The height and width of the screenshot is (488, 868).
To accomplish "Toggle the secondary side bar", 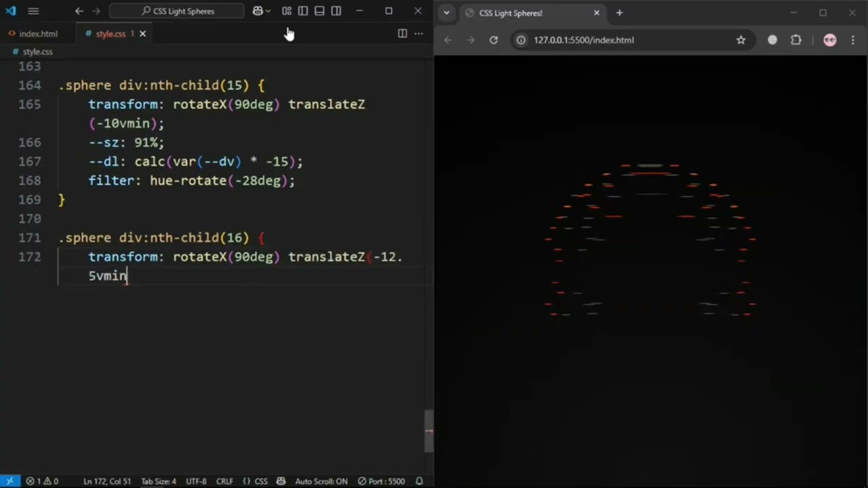I will (x=336, y=11).
